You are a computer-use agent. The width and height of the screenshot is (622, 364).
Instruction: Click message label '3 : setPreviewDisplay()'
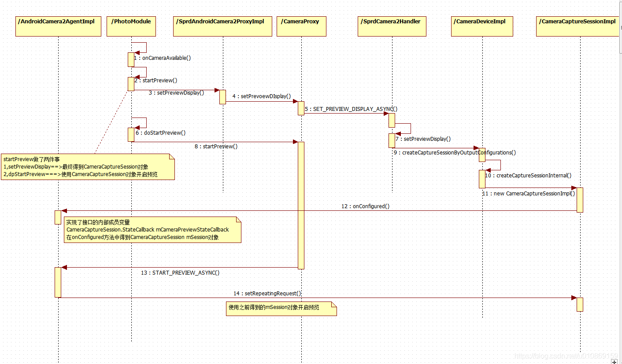pos(176,93)
